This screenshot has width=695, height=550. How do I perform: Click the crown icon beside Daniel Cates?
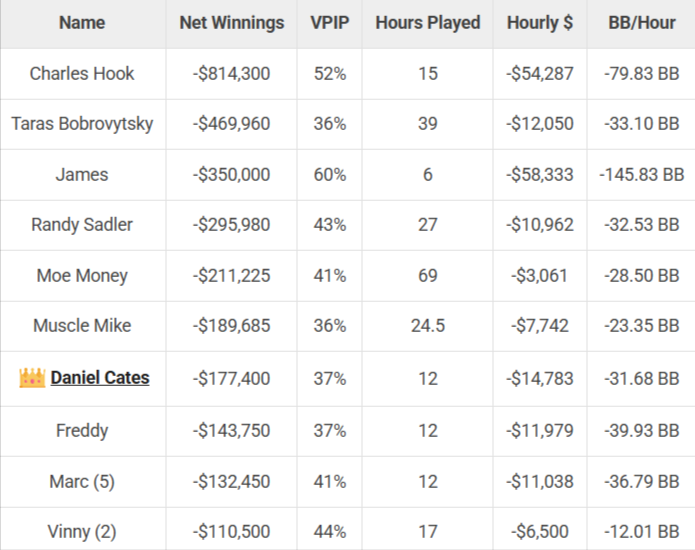(x=33, y=378)
